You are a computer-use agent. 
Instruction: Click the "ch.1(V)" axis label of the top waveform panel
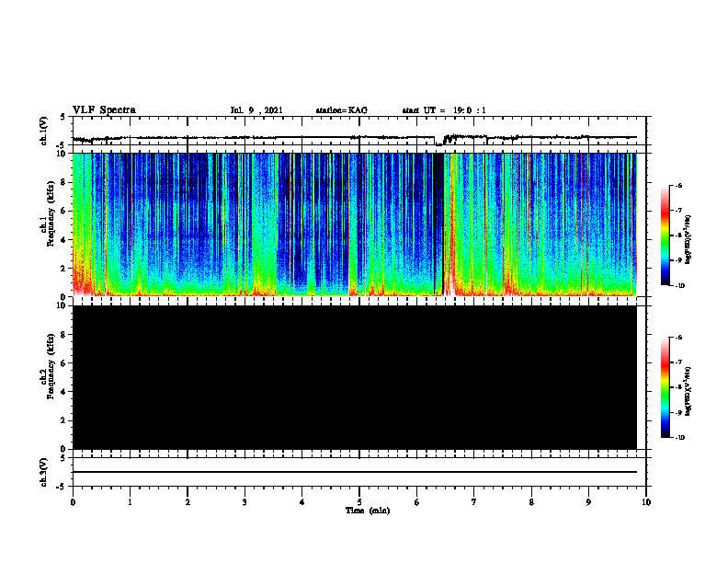[43, 131]
